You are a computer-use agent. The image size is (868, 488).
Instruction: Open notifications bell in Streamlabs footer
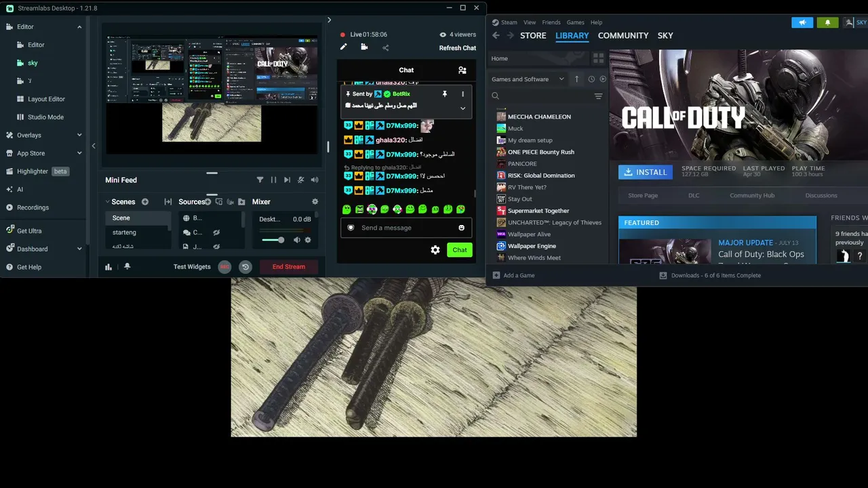point(127,267)
